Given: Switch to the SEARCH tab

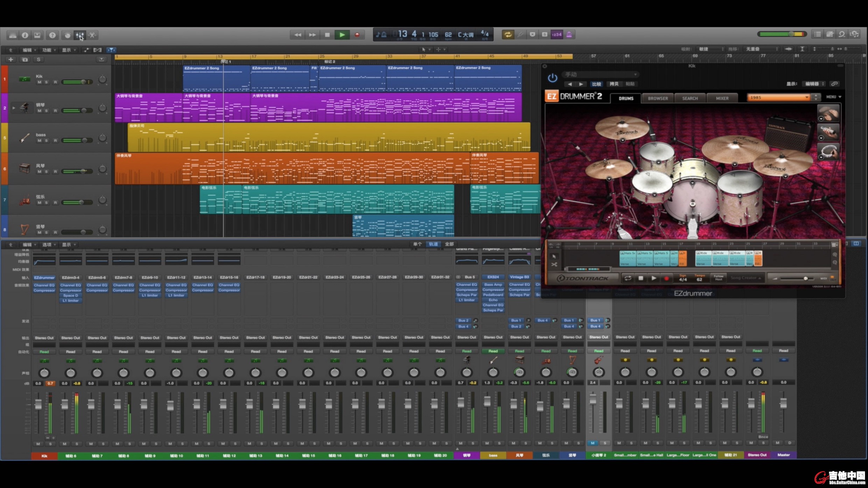Looking at the screenshot, I should [690, 98].
